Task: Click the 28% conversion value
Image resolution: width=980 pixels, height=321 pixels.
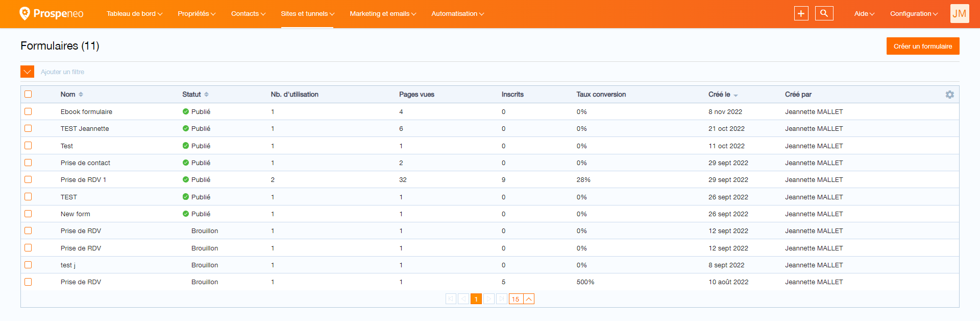Action: click(x=583, y=180)
